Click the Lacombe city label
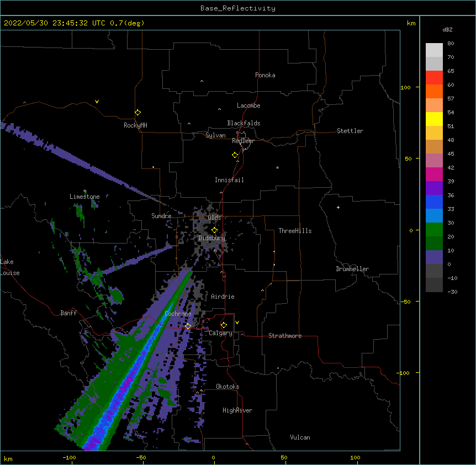Screen dimensions: 476x465 tap(248, 105)
